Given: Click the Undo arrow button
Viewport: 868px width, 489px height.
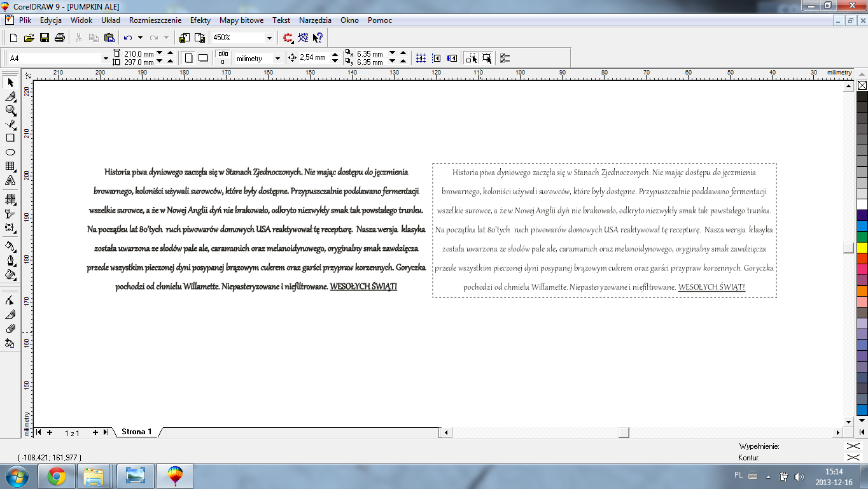Looking at the screenshot, I should [x=128, y=38].
